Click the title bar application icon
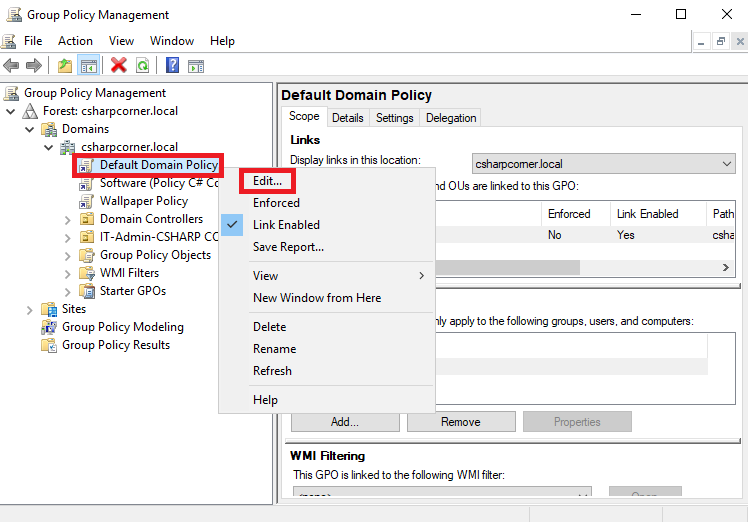The image size is (748, 522). 14,15
